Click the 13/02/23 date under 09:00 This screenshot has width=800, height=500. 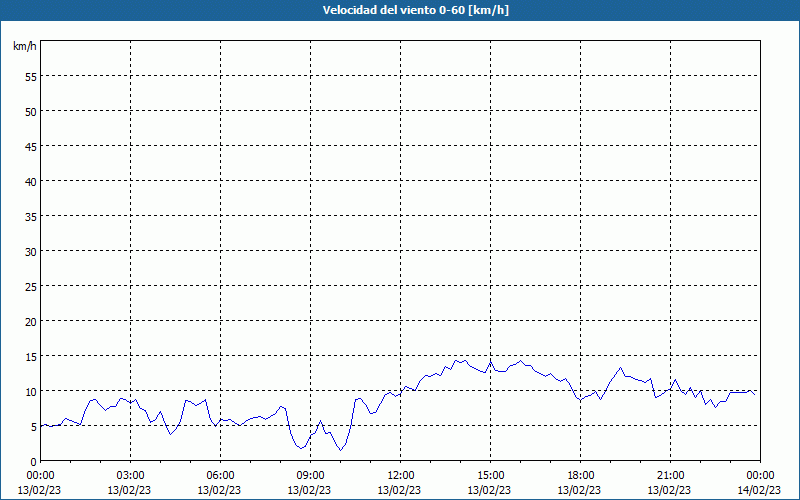(309, 490)
